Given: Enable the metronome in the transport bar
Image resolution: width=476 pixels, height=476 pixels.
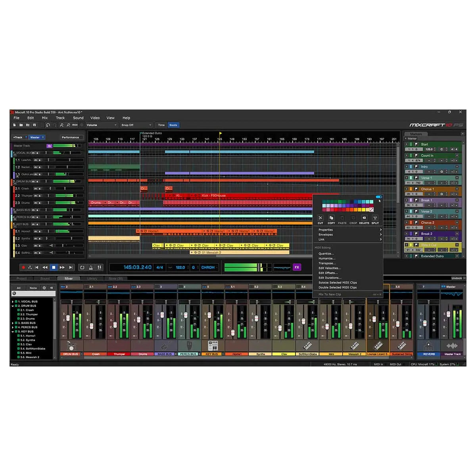Looking at the screenshot, I should click(90, 267).
